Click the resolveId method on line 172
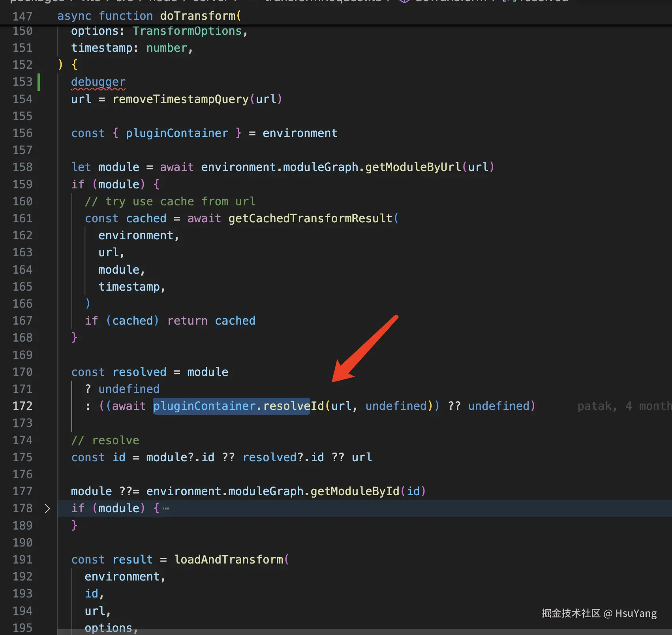 pyautogui.click(x=293, y=406)
